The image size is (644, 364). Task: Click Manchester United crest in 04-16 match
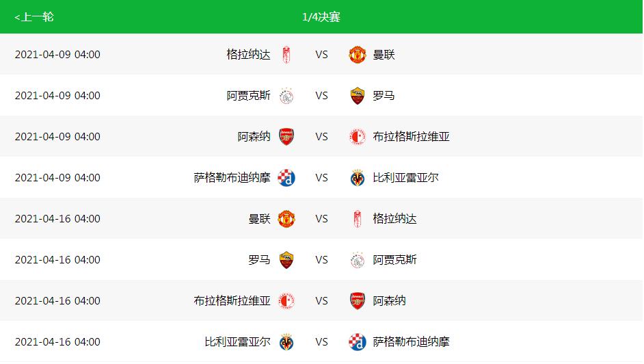[x=286, y=219]
